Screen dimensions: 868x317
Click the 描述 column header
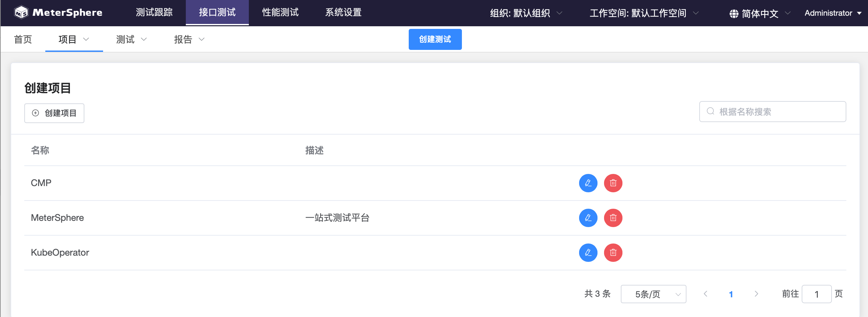315,150
